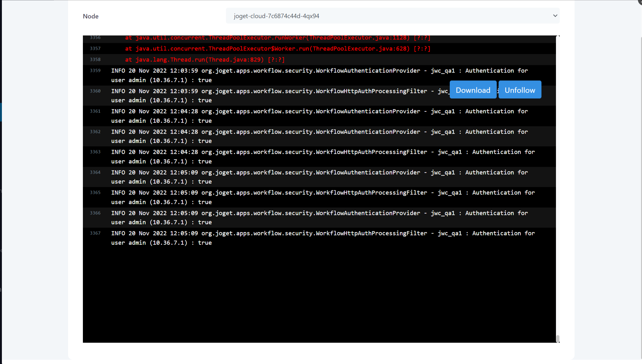Click red stack trace line Thread.java:829
The height and width of the screenshot is (364, 642).
pos(205,60)
